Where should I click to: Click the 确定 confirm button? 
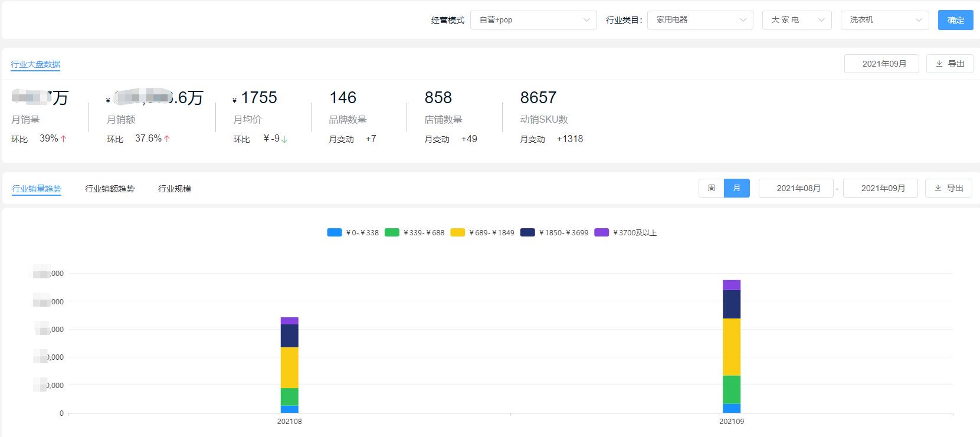pyautogui.click(x=955, y=20)
